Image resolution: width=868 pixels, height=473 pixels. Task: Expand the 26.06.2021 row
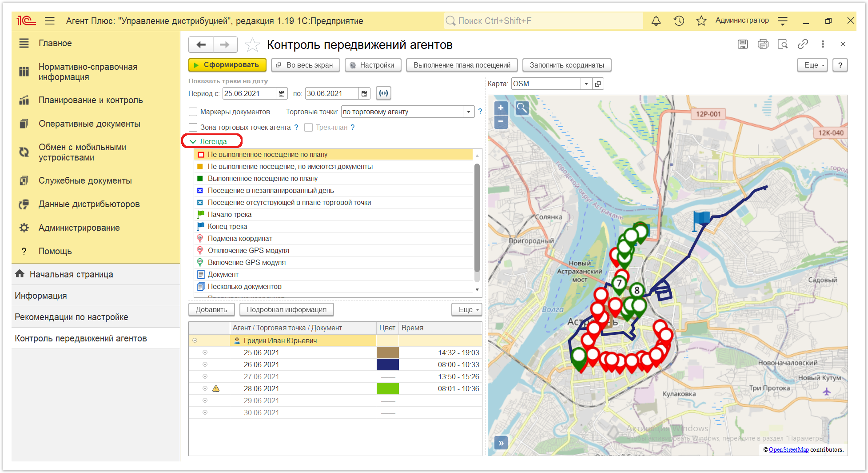click(205, 365)
